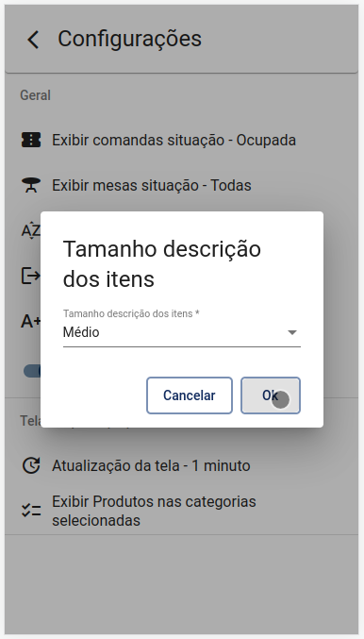
Task: Click the exit arrow icon behind the dialog
Action: (x=30, y=276)
